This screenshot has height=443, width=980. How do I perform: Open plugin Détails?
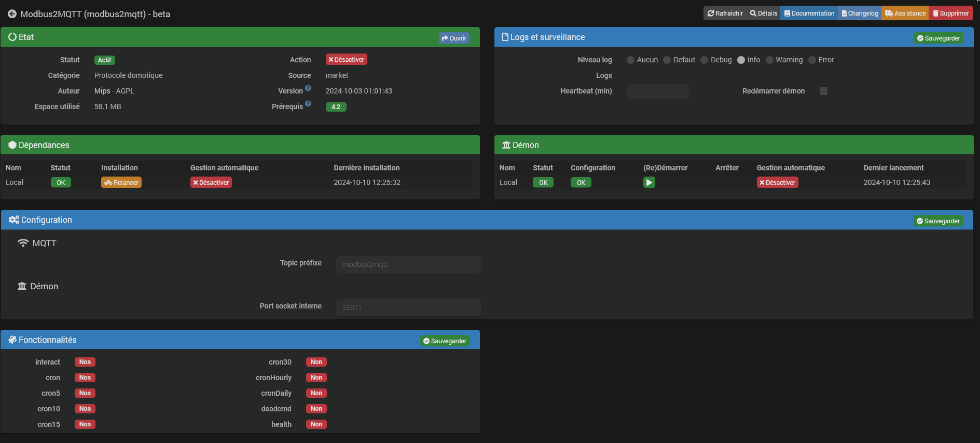(763, 14)
